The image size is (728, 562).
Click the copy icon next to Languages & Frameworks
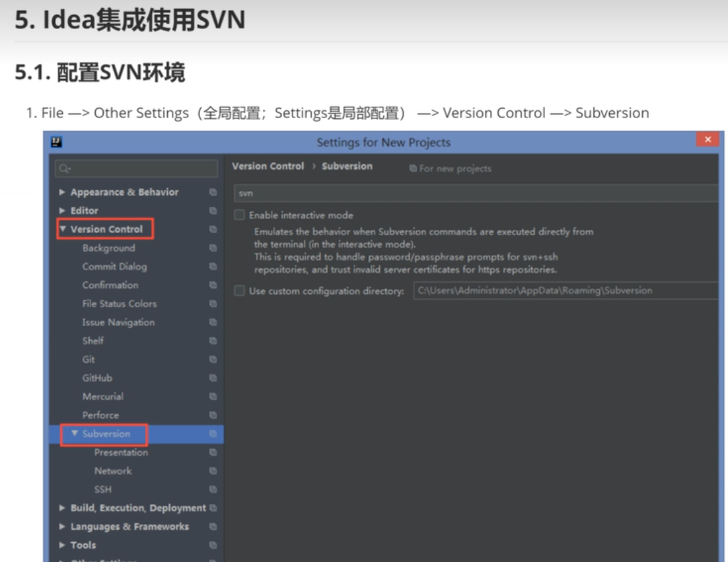[213, 526]
